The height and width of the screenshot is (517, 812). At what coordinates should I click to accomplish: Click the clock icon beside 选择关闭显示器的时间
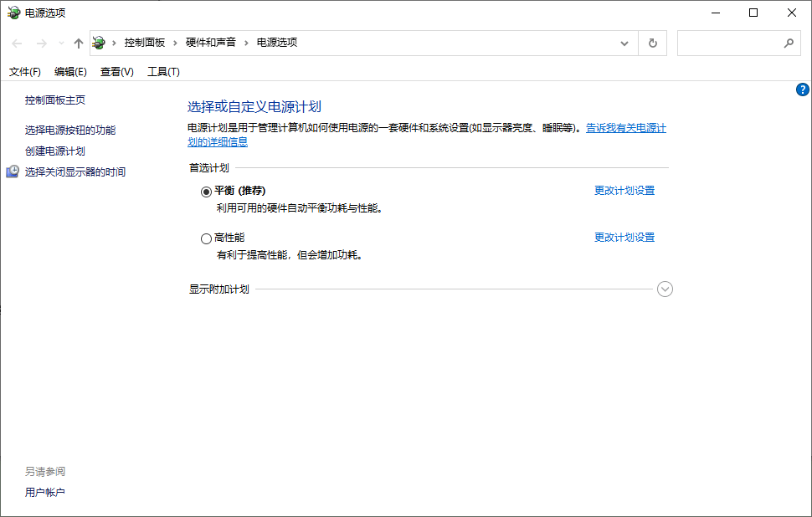(13, 171)
